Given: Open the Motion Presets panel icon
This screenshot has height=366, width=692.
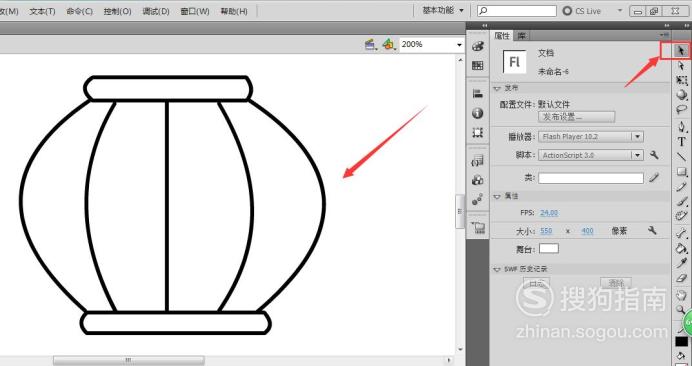Looking at the screenshot, I should click(x=478, y=200).
